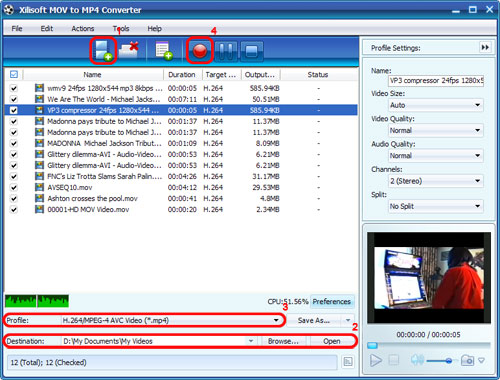500x380 pixels.
Task: Stop the preview playback
Action: (x=394, y=360)
